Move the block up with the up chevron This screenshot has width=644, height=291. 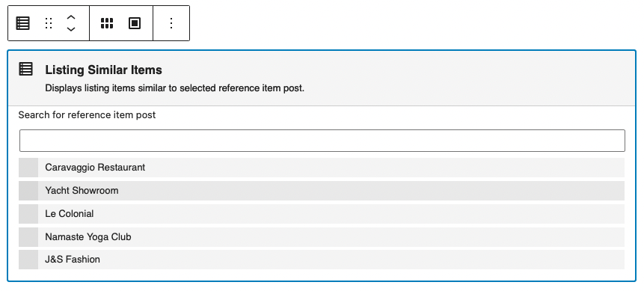point(71,17)
